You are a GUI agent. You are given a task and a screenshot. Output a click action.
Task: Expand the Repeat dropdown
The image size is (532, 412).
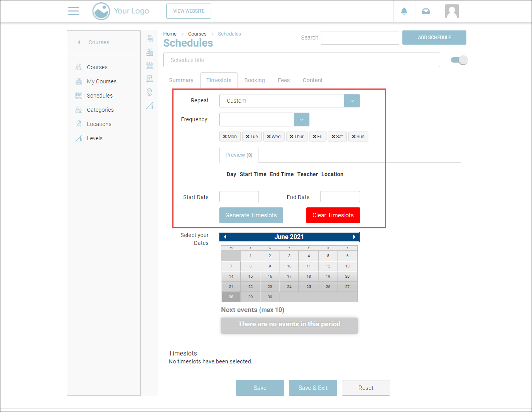tap(352, 101)
